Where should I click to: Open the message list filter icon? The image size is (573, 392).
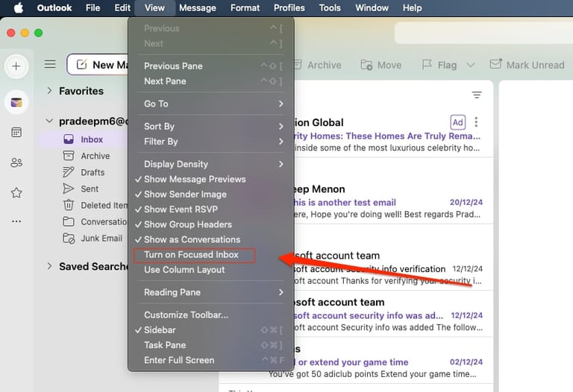pos(477,95)
